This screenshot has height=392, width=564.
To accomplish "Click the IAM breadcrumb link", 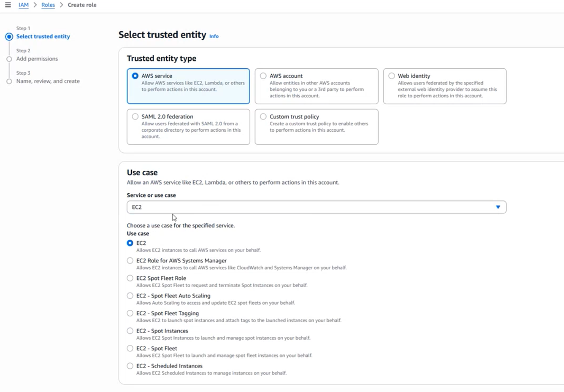I will (24, 5).
